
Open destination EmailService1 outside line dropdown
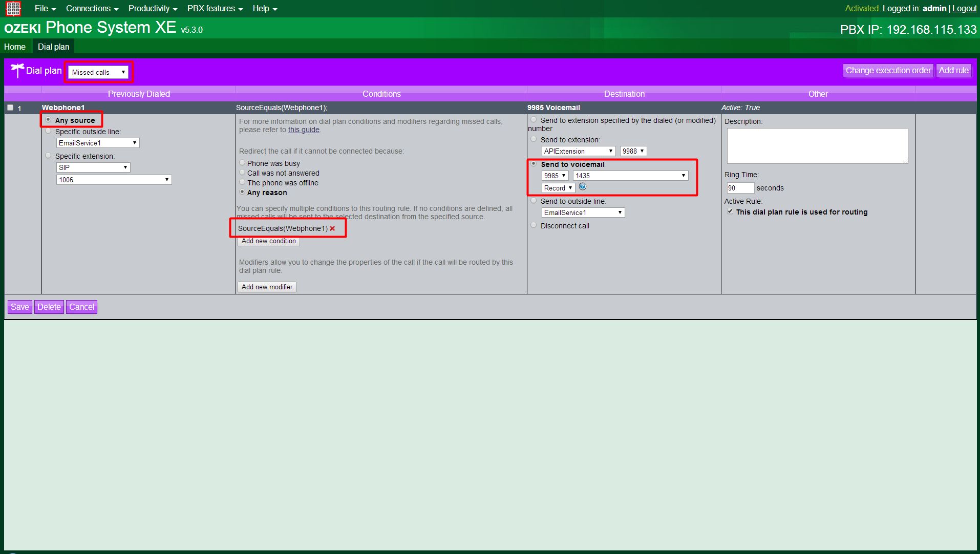(583, 212)
